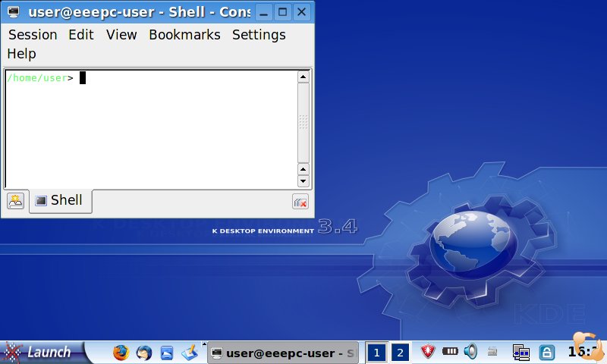Viewport: 607px width, 364px height.
Task: Click the lower scrollbar up arrow
Action: point(303,169)
